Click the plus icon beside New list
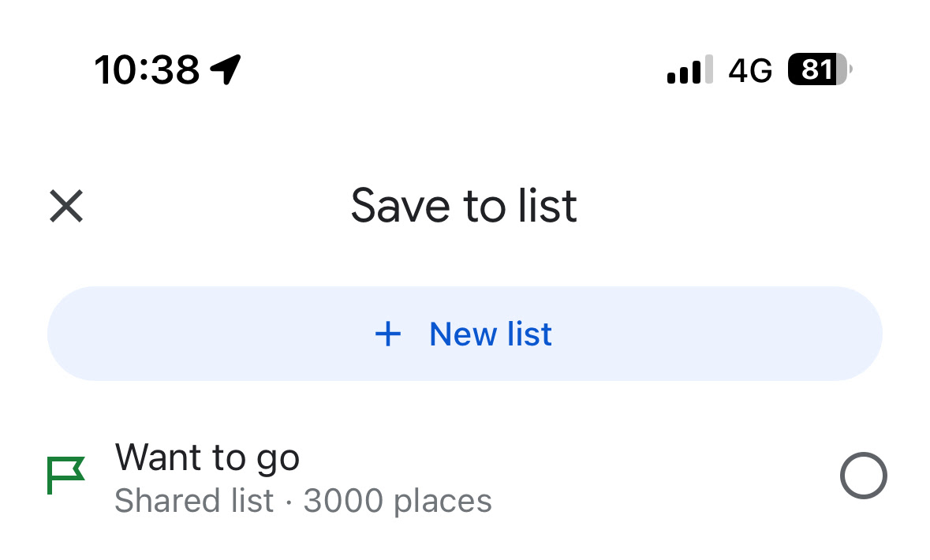The image size is (930, 560). pos(387,334)
